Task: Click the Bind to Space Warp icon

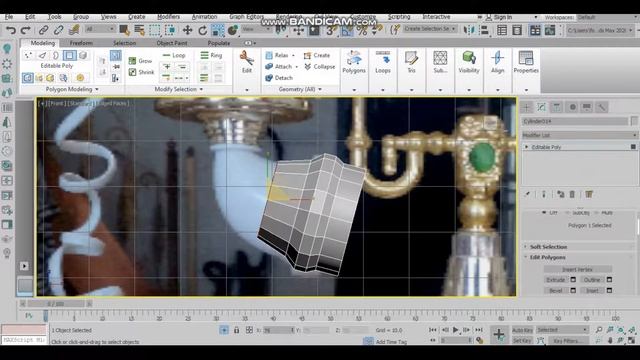Action: [x=74, y=30]
